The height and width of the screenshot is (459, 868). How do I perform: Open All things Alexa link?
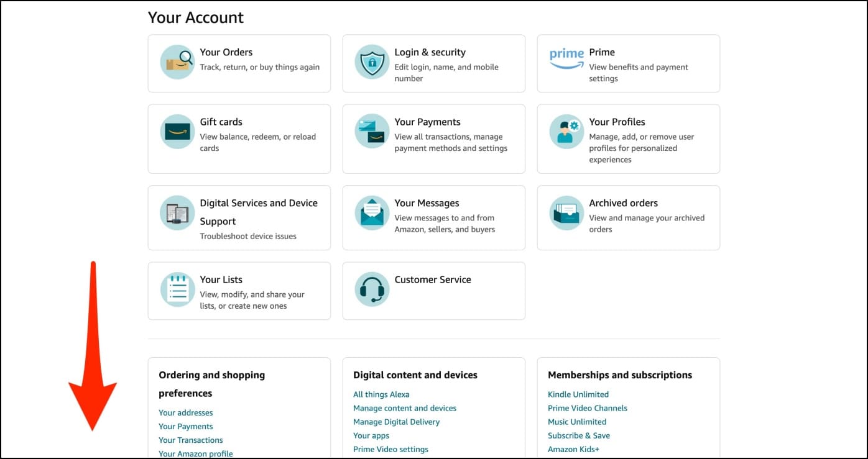381,394
